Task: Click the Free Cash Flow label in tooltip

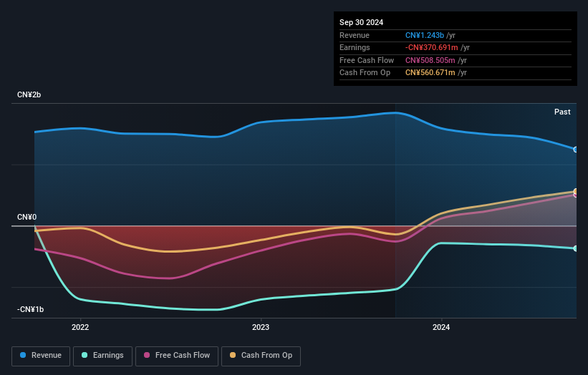Action: [367, 60]
